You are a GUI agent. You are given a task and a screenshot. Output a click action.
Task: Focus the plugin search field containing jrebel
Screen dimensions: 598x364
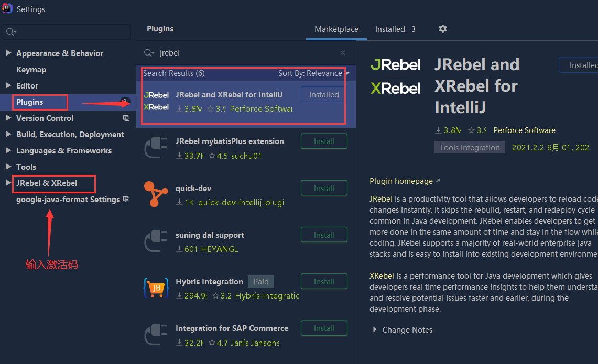(246, 52)
